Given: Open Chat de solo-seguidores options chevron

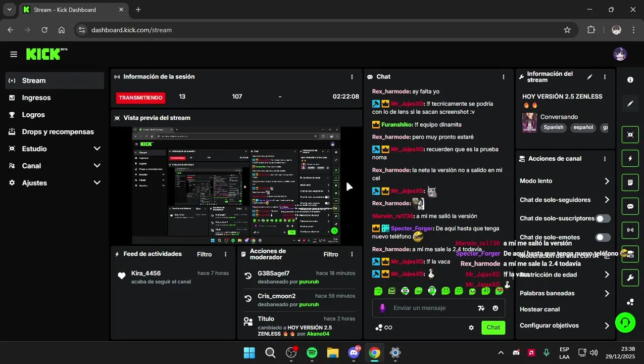Looking at the screenshot, I should point(607,200).
